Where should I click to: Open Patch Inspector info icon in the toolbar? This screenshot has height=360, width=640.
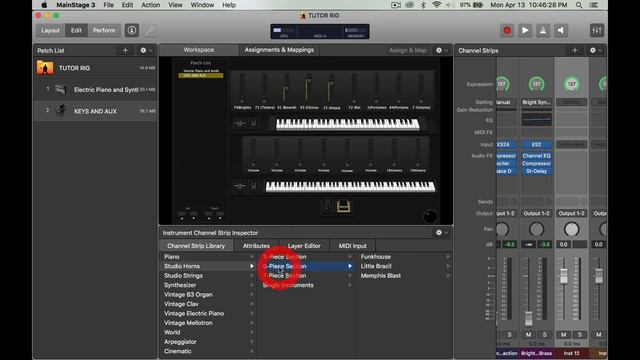point(131,31)
